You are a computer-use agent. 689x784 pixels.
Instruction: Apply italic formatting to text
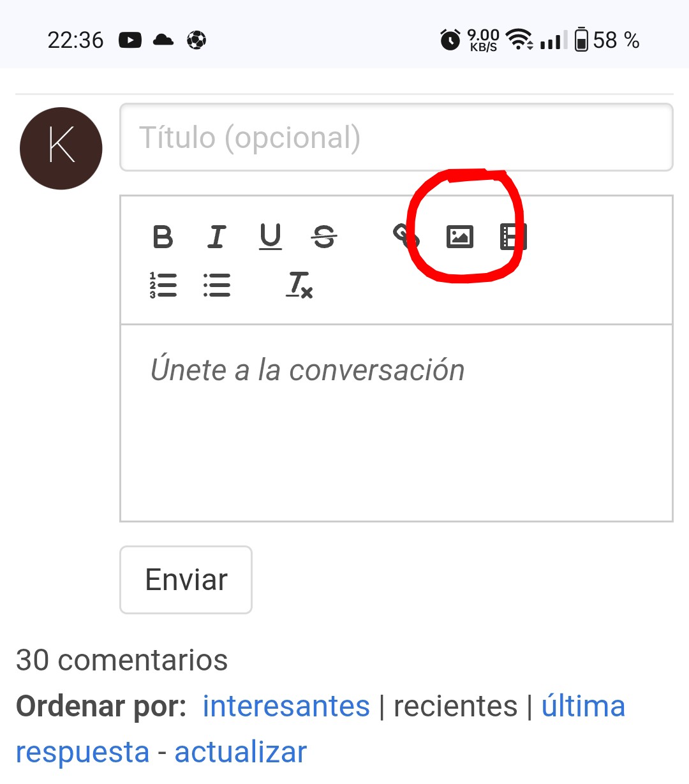click(217, 237)
